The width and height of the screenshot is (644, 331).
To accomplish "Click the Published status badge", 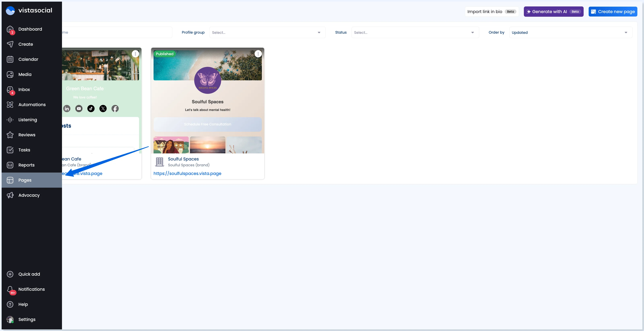I will 164,54.
